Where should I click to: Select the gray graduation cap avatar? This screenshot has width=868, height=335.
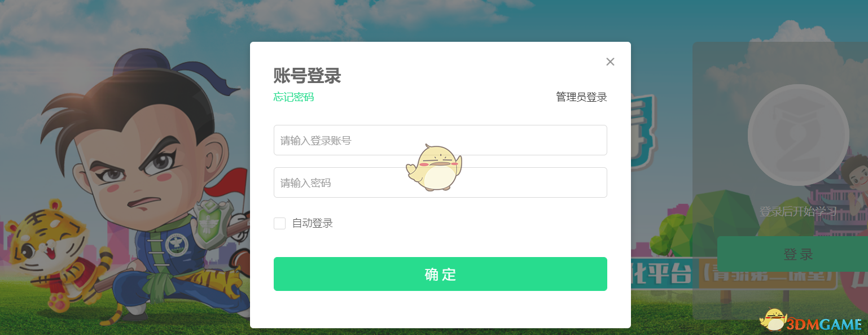(x=798, y=134)
